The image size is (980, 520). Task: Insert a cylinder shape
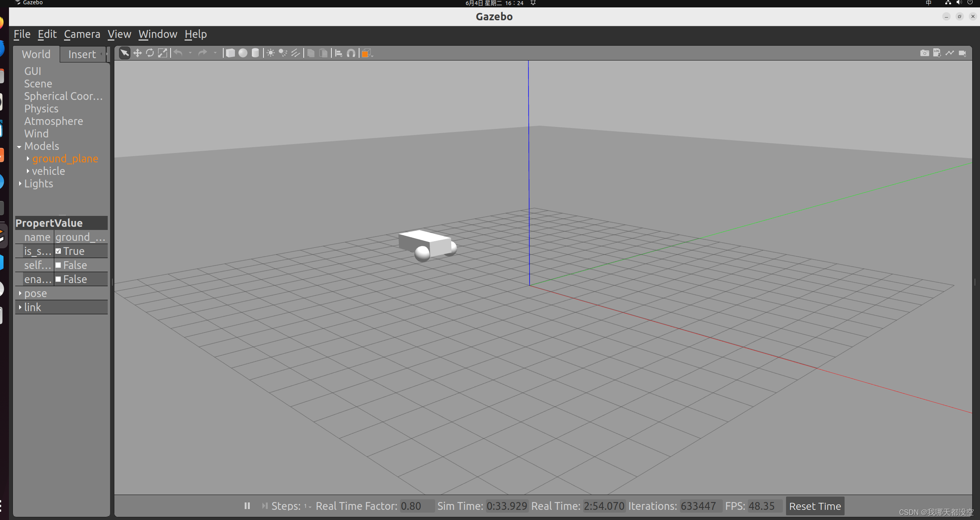(x=255, y=53)
